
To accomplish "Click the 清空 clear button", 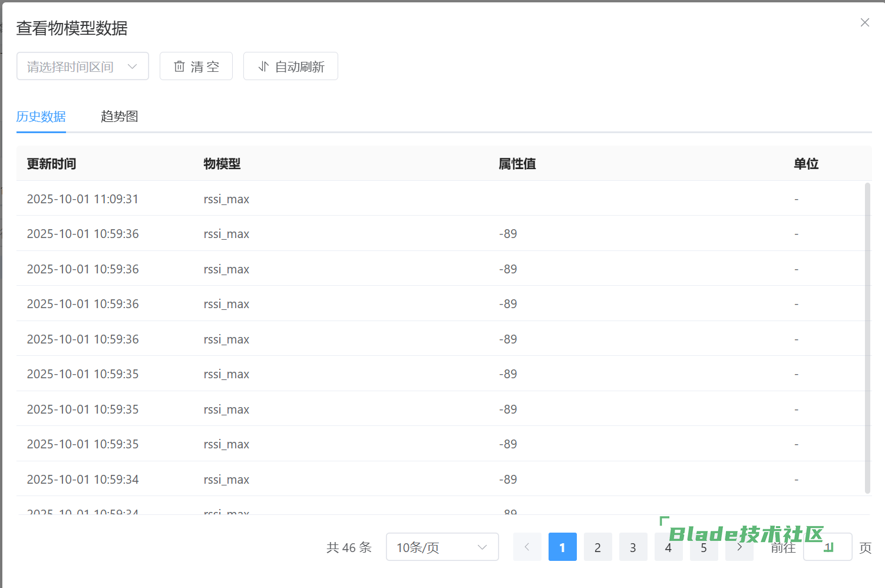I will coord(196,67).
